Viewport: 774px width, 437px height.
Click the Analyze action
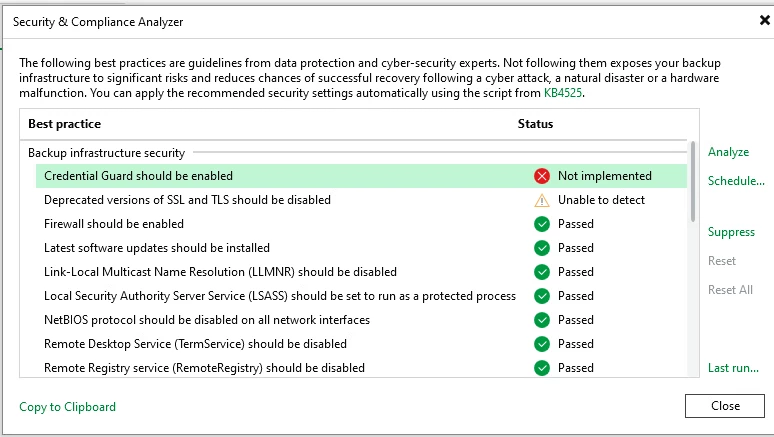(x=728, y=152)
